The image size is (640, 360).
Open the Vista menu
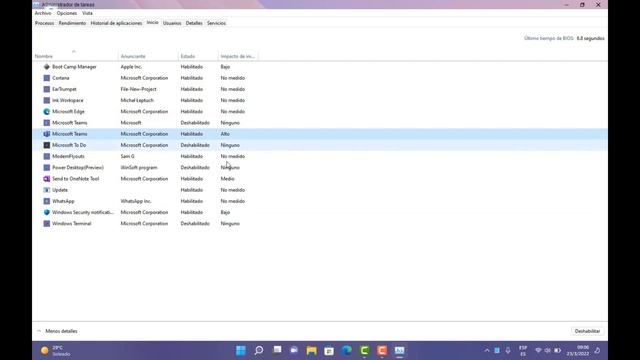tap(87, 13)
